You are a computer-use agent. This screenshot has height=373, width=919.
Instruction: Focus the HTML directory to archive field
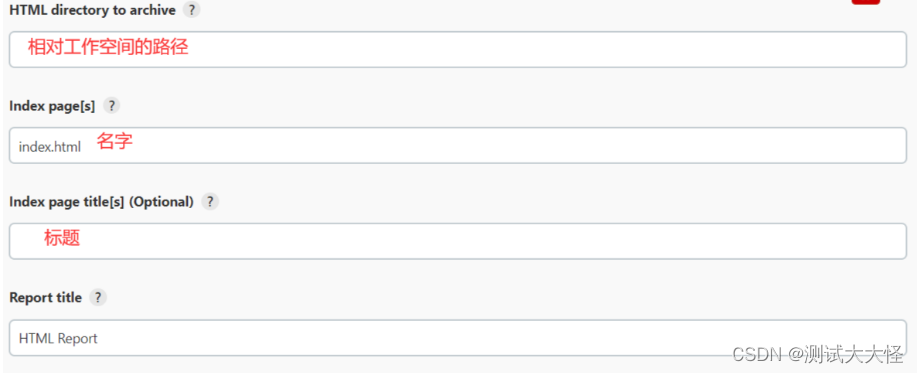[x=458, y=49]
